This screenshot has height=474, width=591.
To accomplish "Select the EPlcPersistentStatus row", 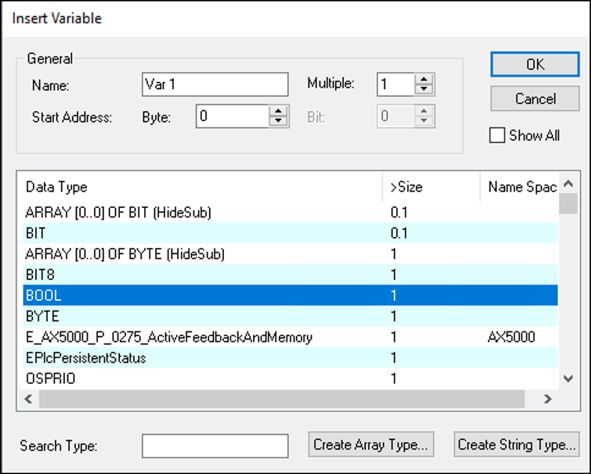I will click(x=290, y=358).
